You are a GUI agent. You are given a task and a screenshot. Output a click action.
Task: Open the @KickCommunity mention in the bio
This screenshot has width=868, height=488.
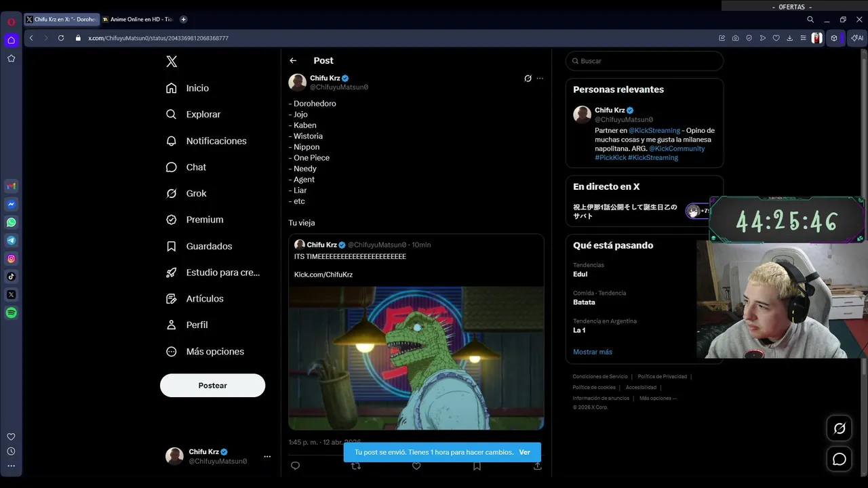point(677,148)
